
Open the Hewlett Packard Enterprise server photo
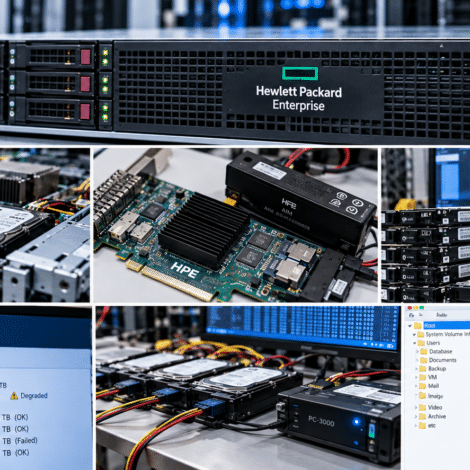click(235, 72)
